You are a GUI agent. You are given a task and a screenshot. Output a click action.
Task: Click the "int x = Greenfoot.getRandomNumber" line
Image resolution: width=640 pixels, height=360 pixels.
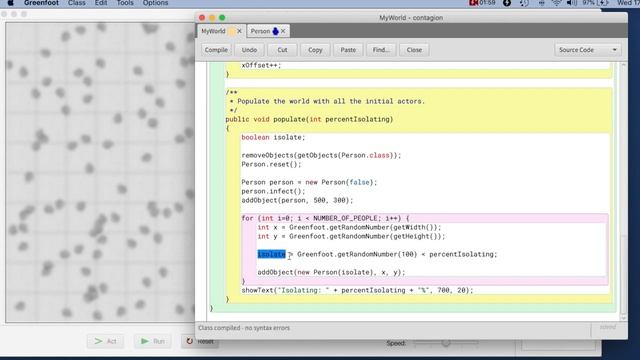[x=349, y=227]
